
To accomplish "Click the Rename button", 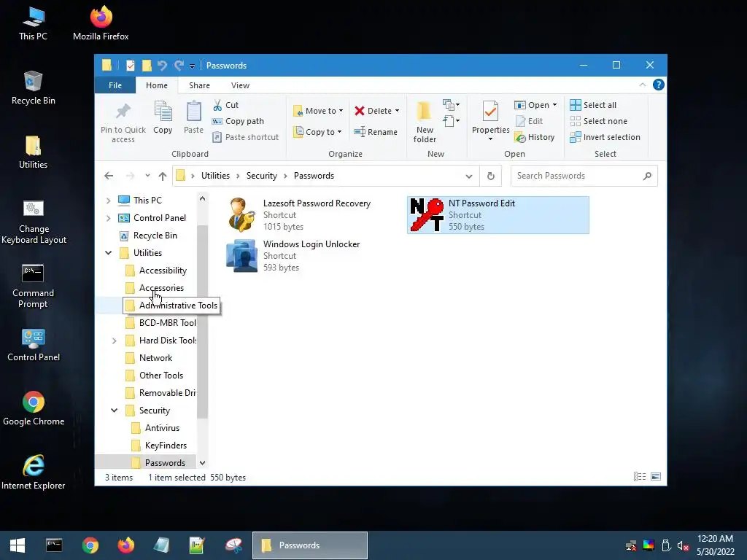I will pos(376,132).
